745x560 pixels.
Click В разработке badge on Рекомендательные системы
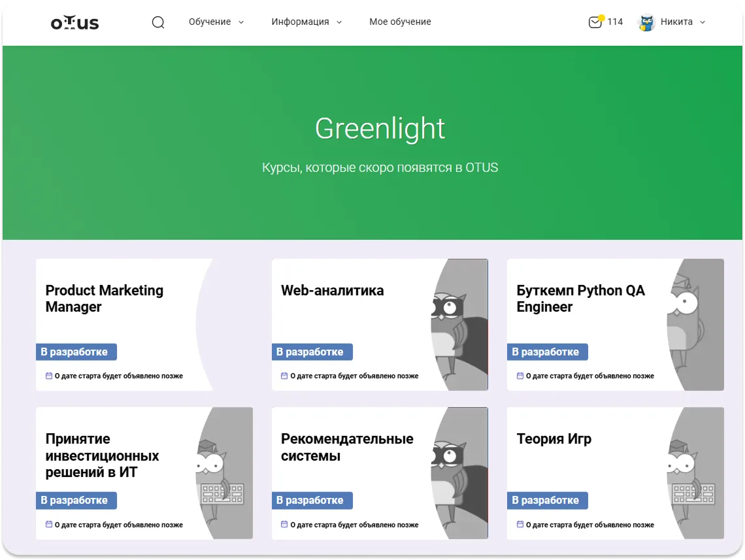(x=312, y=500)
